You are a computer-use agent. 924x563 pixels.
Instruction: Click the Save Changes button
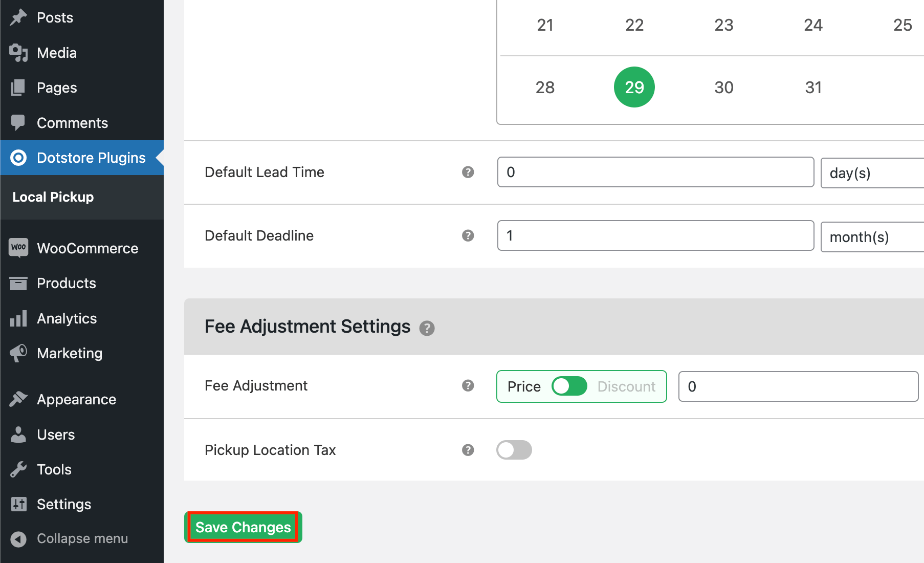[x=243, y=527]
